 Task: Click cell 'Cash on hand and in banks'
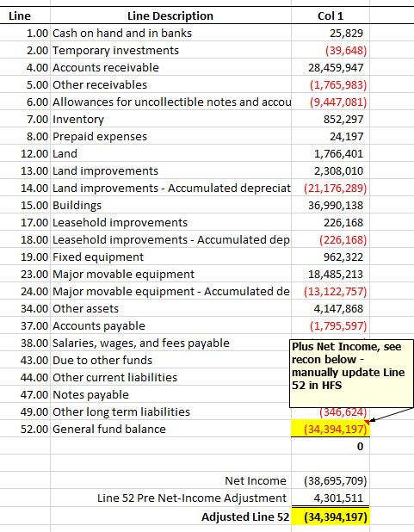coord(170,33)
